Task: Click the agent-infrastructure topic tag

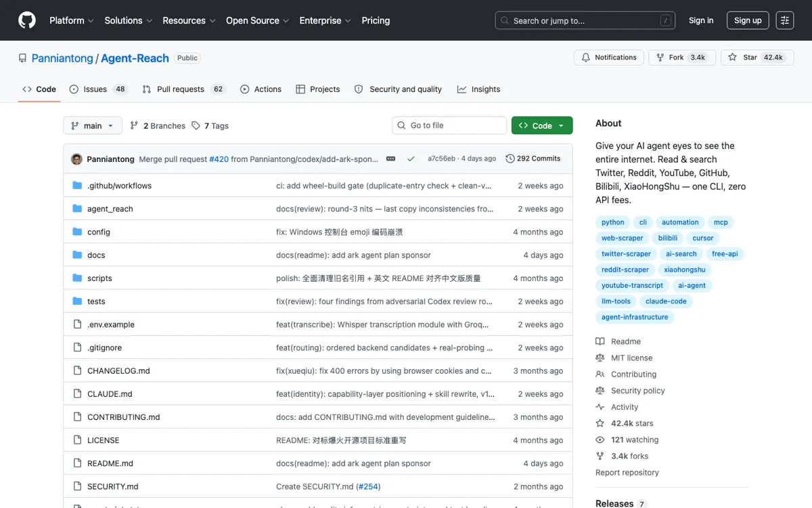Action: [635, 317]
